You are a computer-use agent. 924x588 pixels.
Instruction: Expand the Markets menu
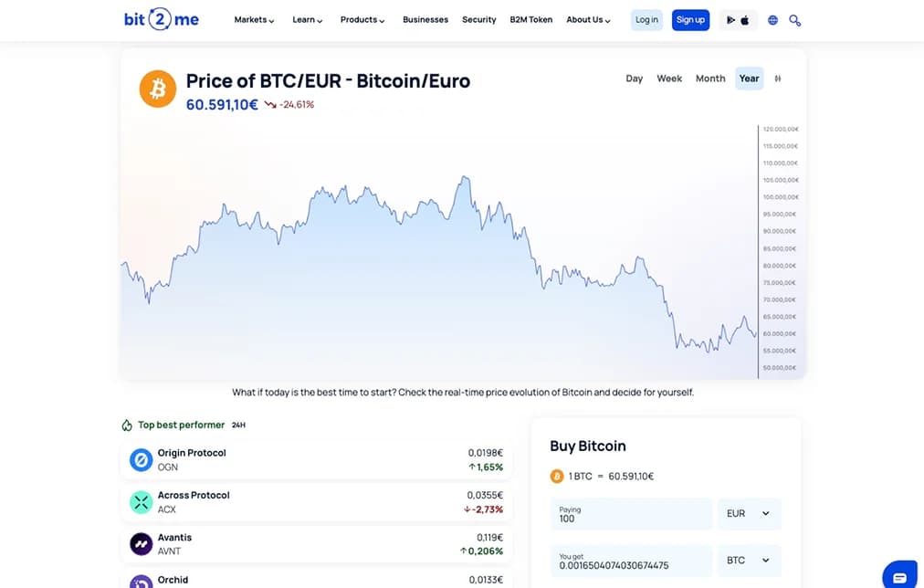[254, 20]
